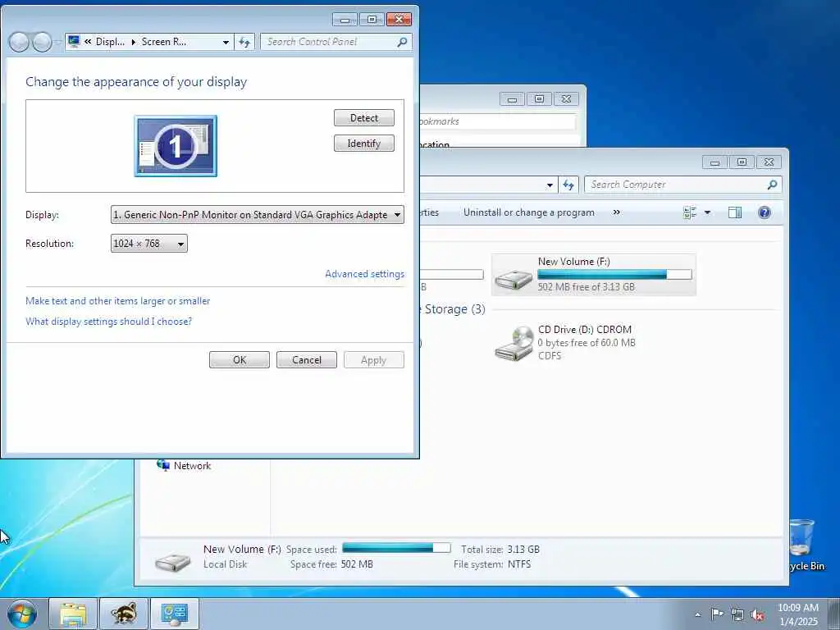This screenshot has height=630, width=840.
Task: Click the Control Panel address bar icon
Action: [x=74, y=41]
